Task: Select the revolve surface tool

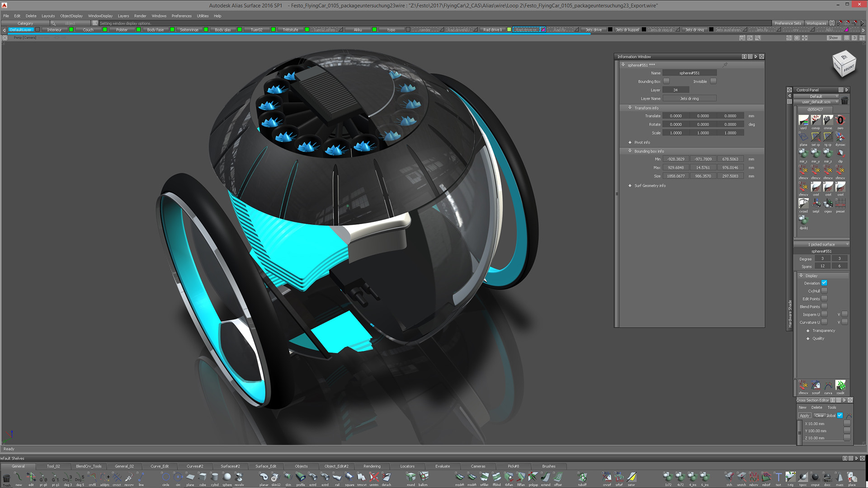Action: click(x=239, y=478)
